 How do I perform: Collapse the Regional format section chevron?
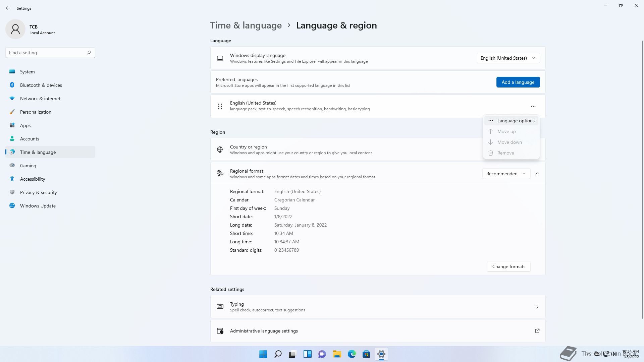(x=537, y=174)
